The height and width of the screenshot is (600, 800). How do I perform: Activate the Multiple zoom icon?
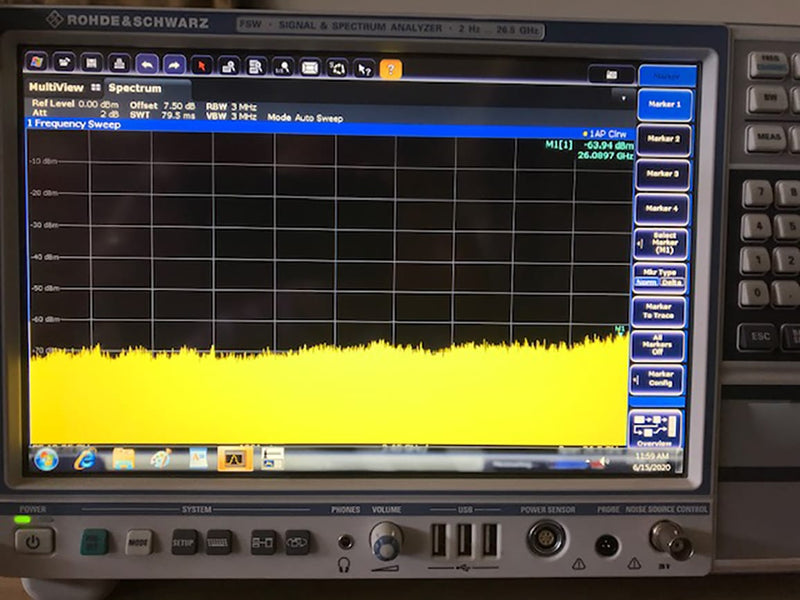(x=256, y=66)
